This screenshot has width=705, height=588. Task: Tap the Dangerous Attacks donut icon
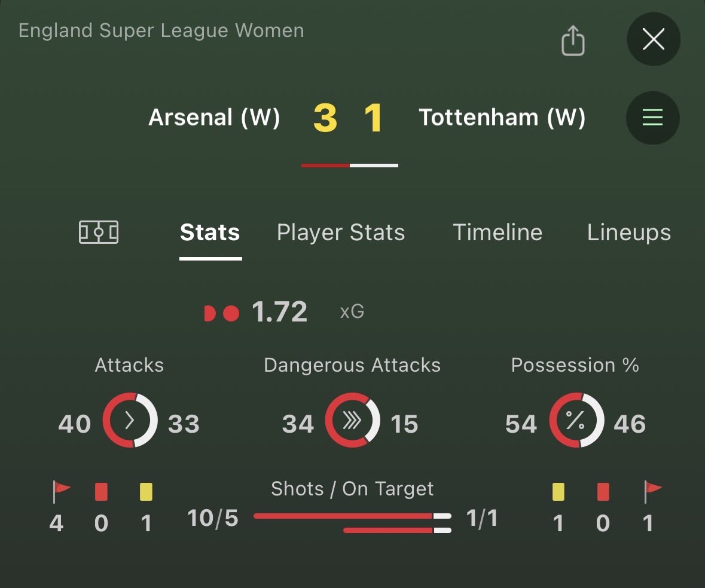pos(352,420)
